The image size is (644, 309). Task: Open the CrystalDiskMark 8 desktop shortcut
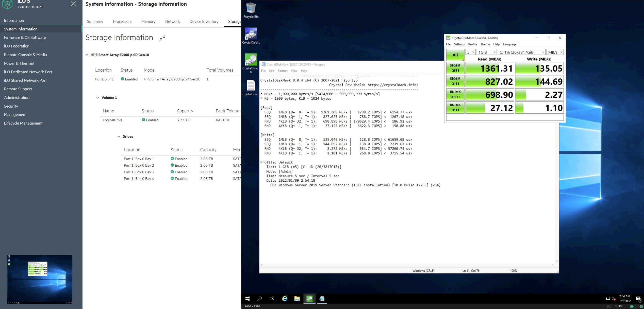[x=251, y=63]
